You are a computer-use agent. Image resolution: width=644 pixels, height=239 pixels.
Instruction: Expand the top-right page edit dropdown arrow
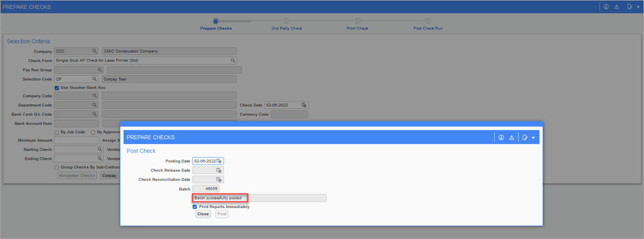638,7
